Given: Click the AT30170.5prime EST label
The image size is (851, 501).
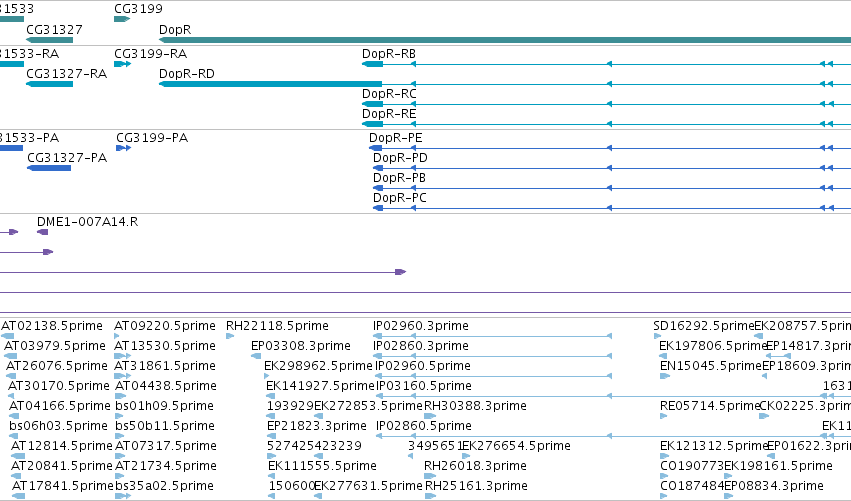Looking at the screenshot, I should 59,386.
